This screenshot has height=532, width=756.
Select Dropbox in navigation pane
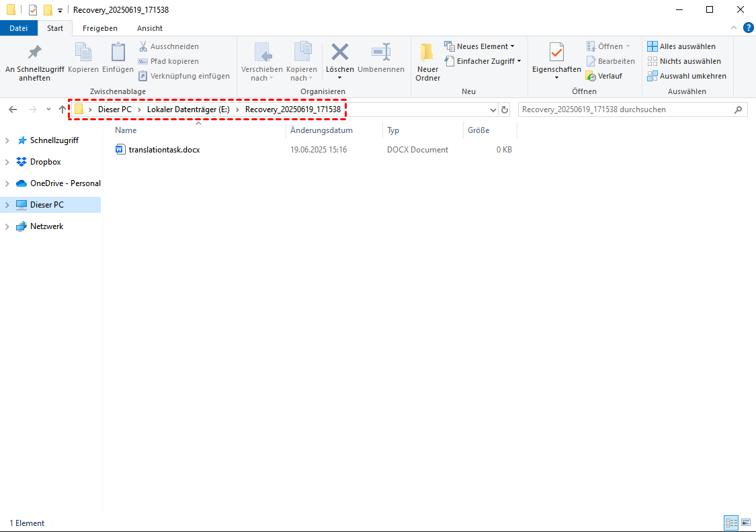45,162
